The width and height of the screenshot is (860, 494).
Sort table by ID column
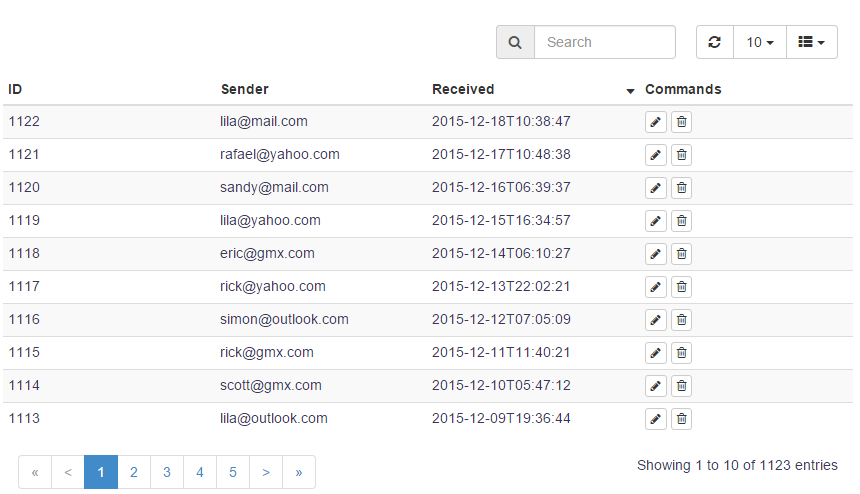(15, 89)
